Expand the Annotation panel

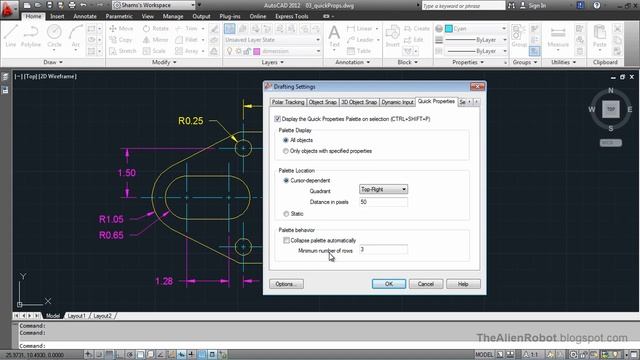pos(353,62)
